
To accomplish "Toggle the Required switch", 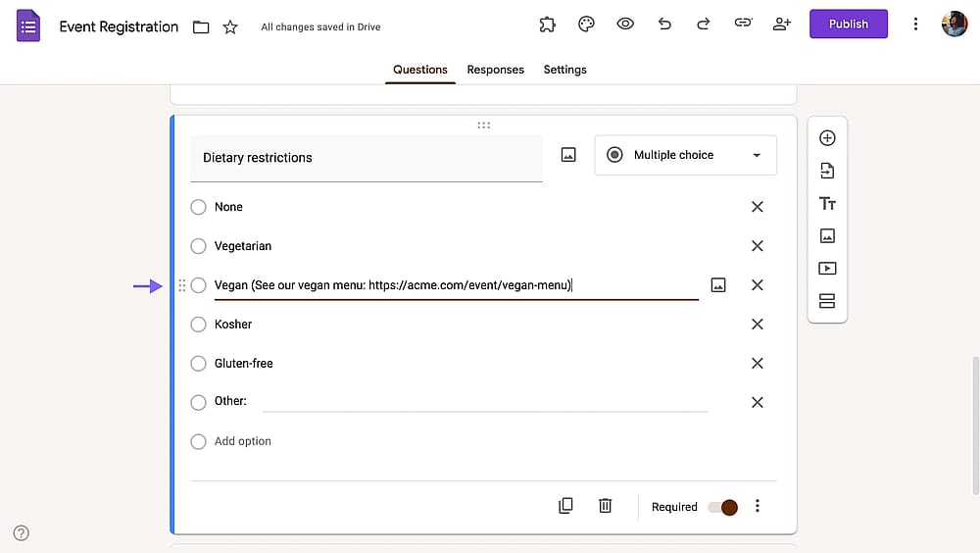I will (722, 507).
